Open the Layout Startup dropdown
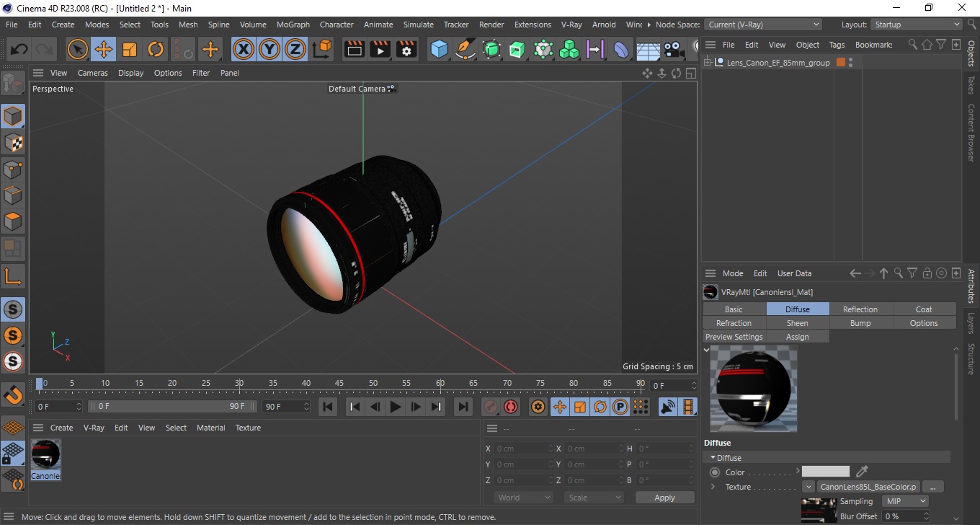 pos(916,25)
